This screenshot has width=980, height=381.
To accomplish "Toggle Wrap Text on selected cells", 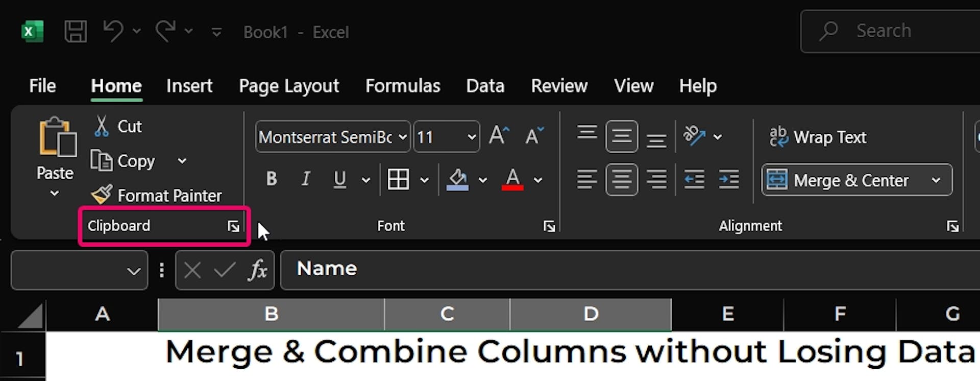I will tap(818, 137).
